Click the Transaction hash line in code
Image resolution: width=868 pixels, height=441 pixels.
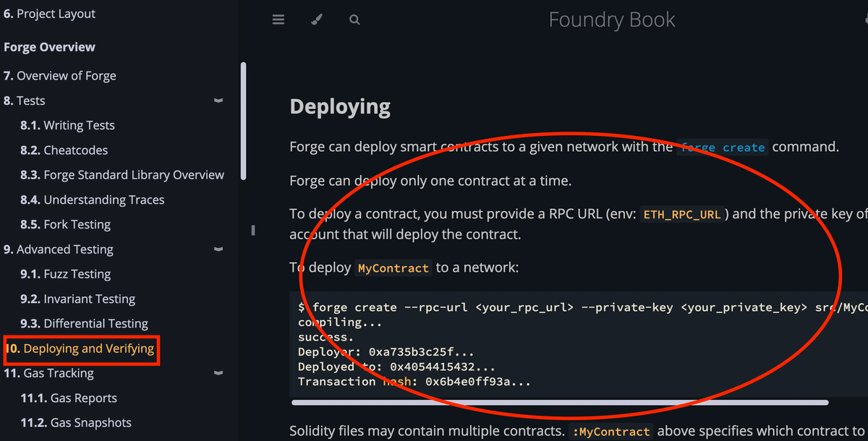pyautogui.click(x=414, y=382)
